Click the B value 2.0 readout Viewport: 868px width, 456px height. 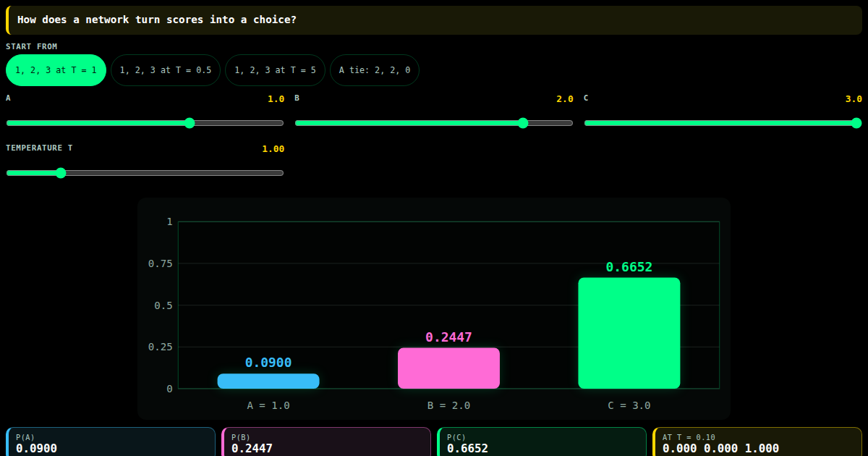[x=565, y=99]
